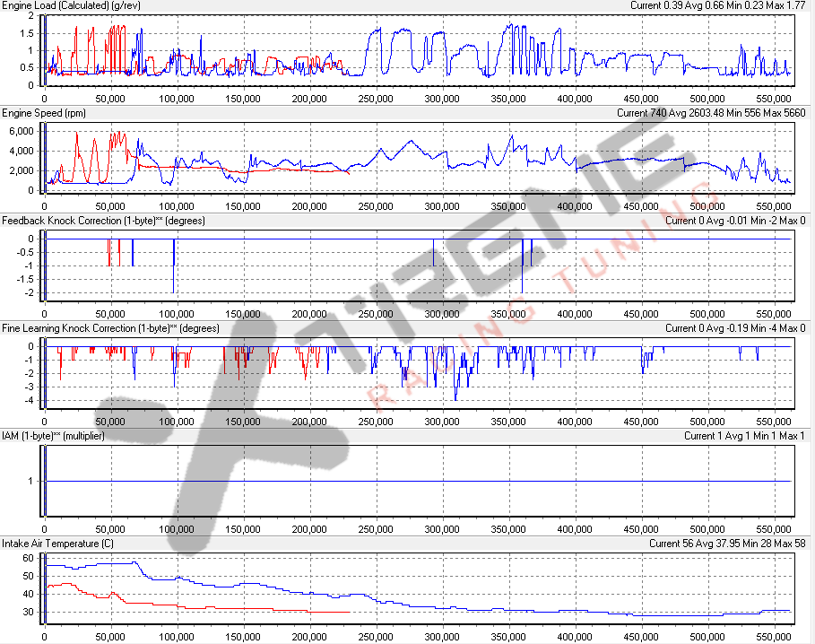Screen dimensions: 815x644
Task: Click the 6,000 label on Engine Speed axis
Action: (22, 131)
